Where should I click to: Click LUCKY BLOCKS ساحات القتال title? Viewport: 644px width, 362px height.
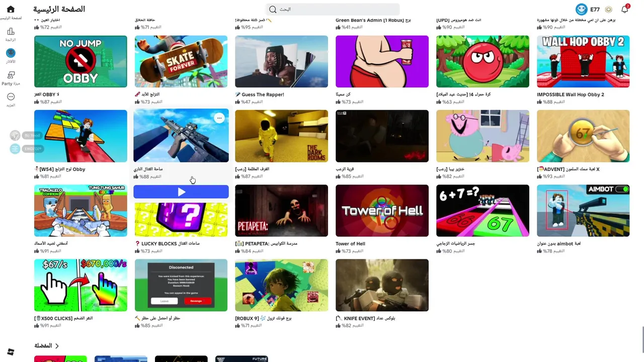167,244
